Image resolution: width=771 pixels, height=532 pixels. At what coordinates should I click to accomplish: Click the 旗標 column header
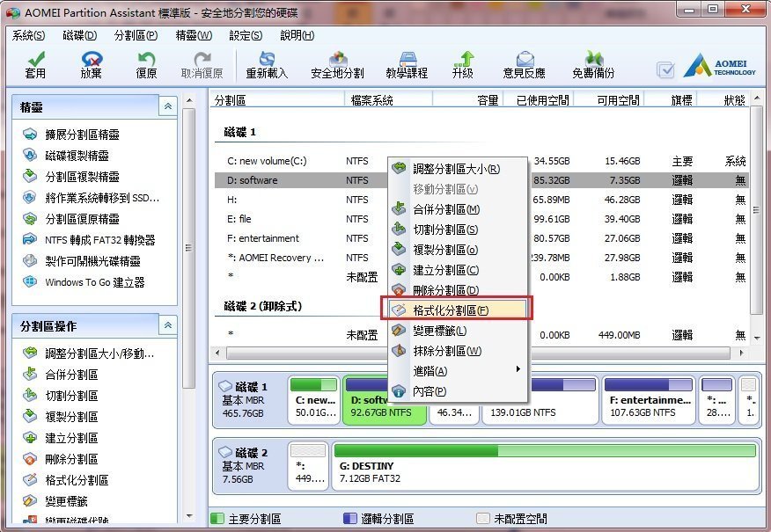pos(670,100)
